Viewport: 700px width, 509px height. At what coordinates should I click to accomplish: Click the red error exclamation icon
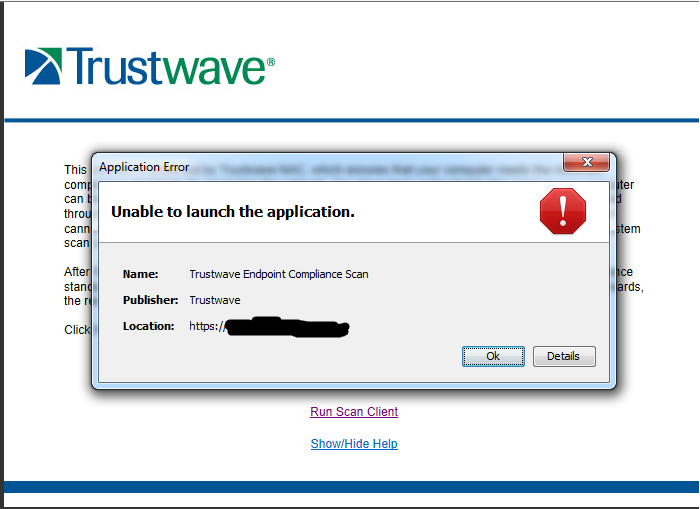[562, 211]
